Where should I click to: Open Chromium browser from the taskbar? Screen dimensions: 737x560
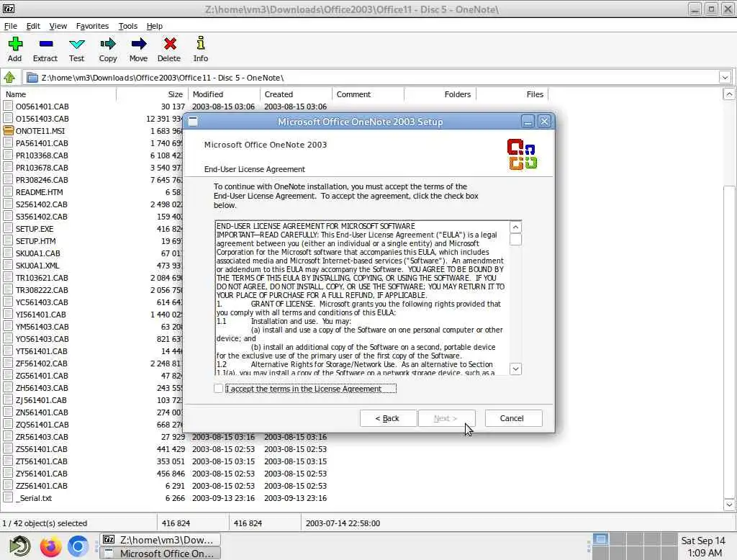point(78,546)
